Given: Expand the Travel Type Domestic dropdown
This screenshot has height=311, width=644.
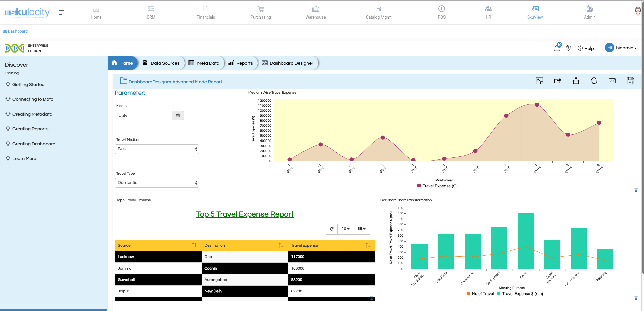Looking at the screenshot, I should [x=157, y=183].
